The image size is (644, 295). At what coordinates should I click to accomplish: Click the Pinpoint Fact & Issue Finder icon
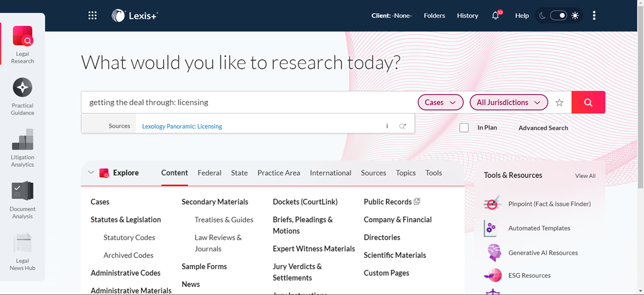click(492, 203)
